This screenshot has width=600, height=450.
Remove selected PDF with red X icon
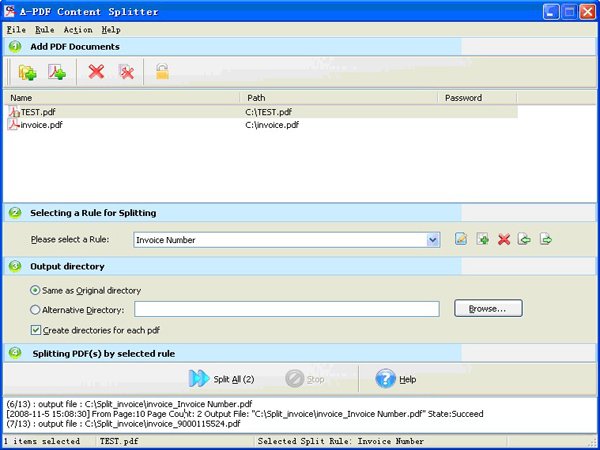[x=96, y=72]
